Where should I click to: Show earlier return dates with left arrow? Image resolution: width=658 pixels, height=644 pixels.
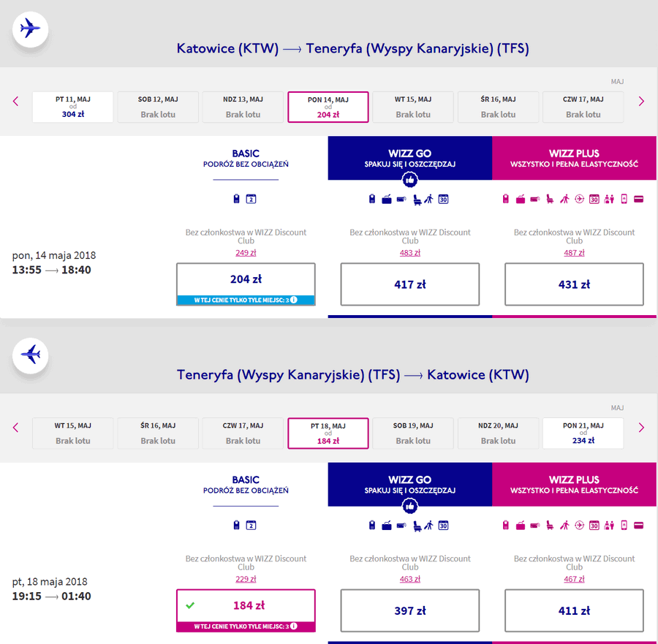coord(16,428)
